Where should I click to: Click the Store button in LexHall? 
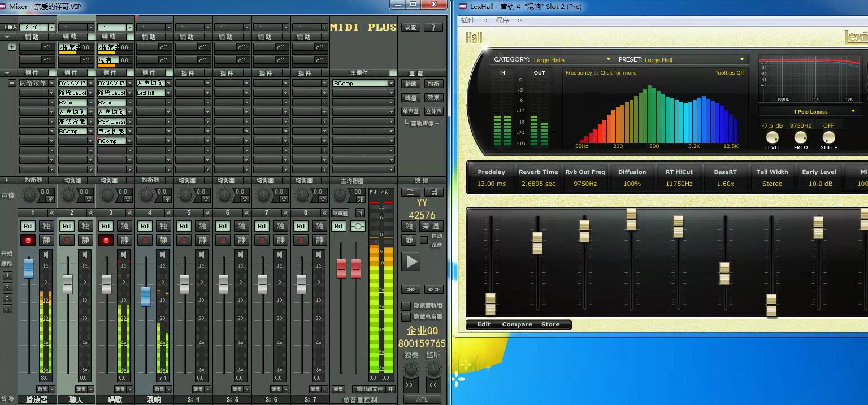click(x=550, y=324)
